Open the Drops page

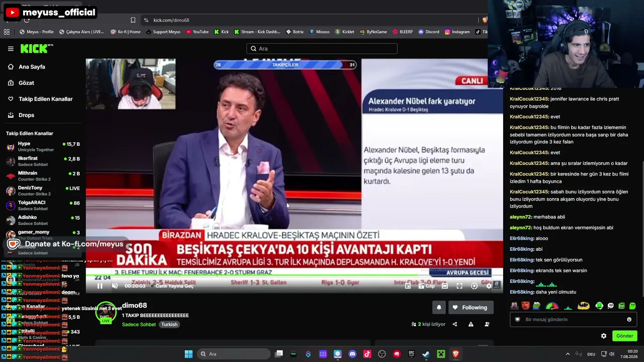tap(26, 115)
